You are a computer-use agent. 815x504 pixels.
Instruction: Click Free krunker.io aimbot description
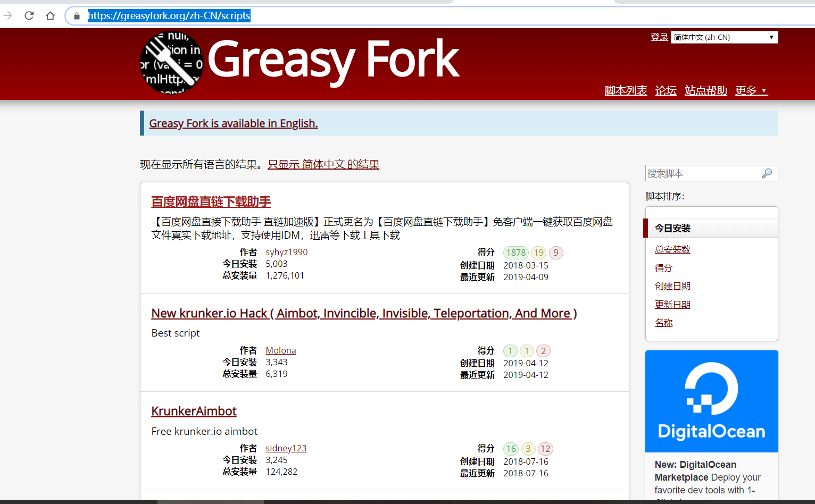204,431
